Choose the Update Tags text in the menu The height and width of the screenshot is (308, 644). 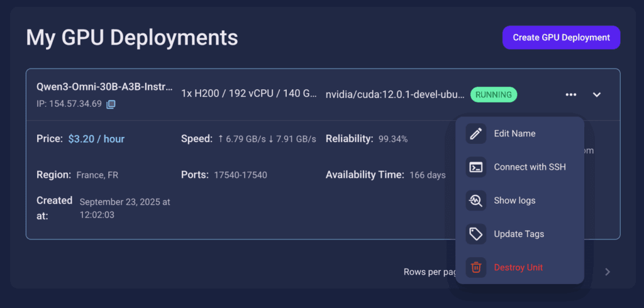pyautogui.click(x=519, y=234)
